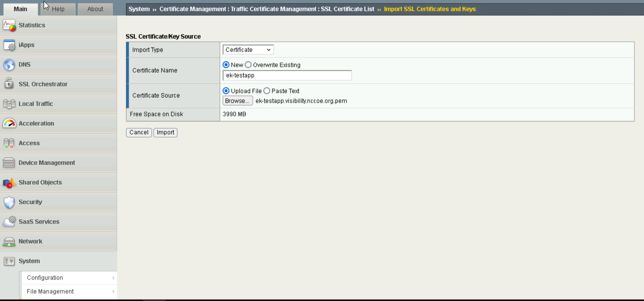Viewport: 644px width, 301px height.
Task: Click the Shared Objects shapes icon
Action: (x=9, y=182)
